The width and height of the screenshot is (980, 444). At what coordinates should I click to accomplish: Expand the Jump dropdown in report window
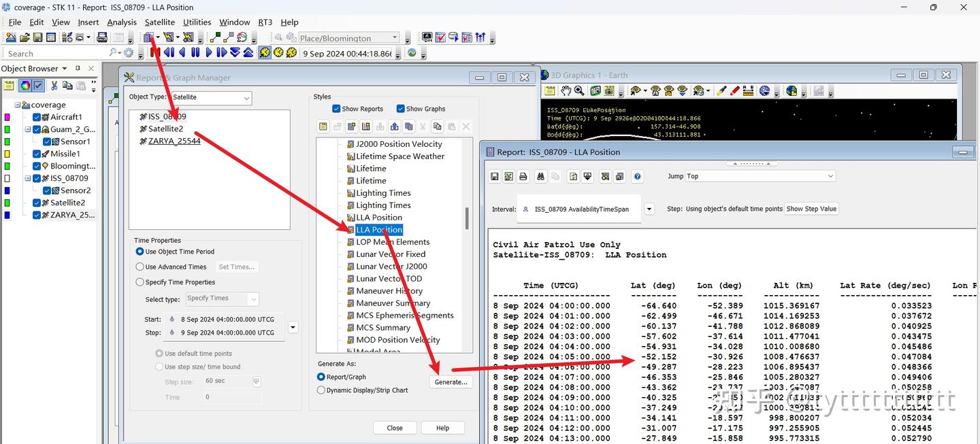[830, 176]
